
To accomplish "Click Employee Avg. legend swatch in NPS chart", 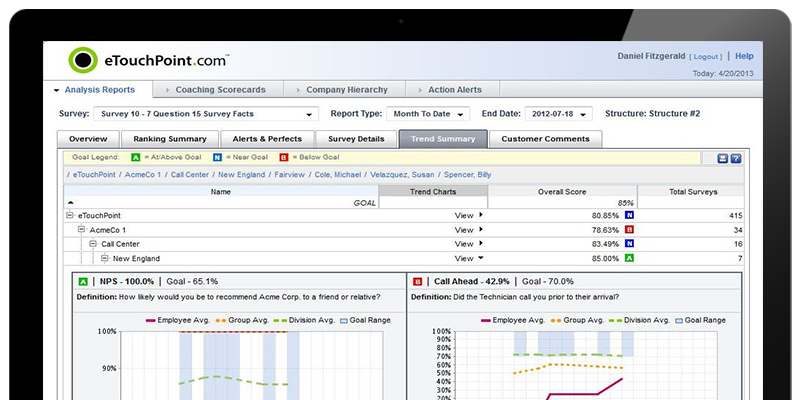I will coord(150,320).
